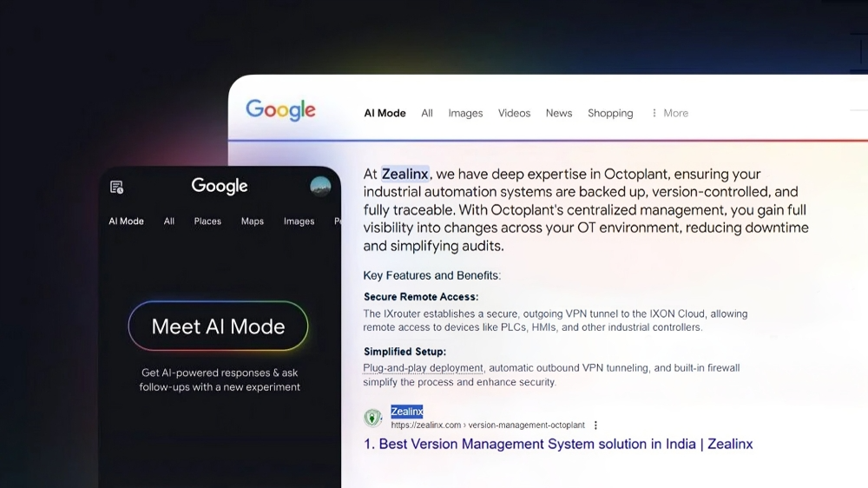
Task: Open the Best Version Management System result link
Action: point(558,445)
